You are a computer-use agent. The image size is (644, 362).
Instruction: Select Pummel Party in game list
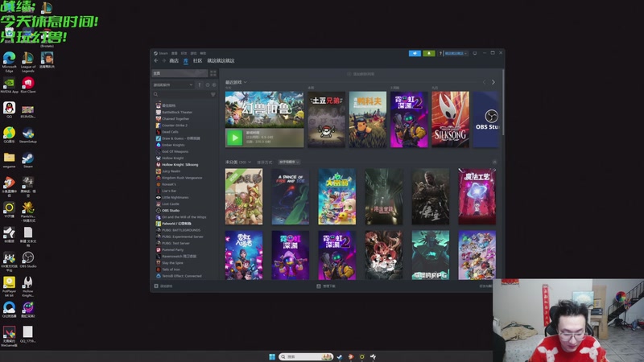coord(172,249)
